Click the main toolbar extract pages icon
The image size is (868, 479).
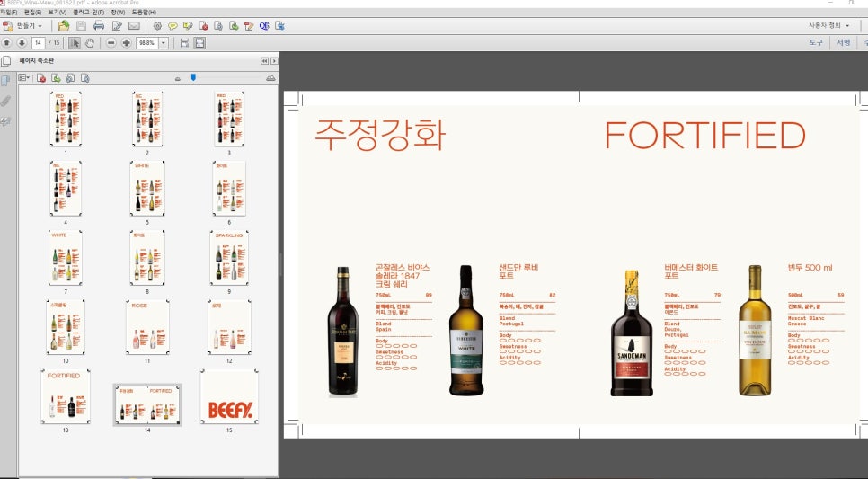point(218,26)
